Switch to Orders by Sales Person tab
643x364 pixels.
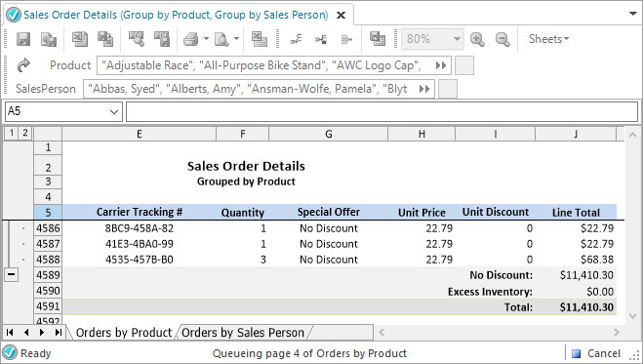pos(243,333)
